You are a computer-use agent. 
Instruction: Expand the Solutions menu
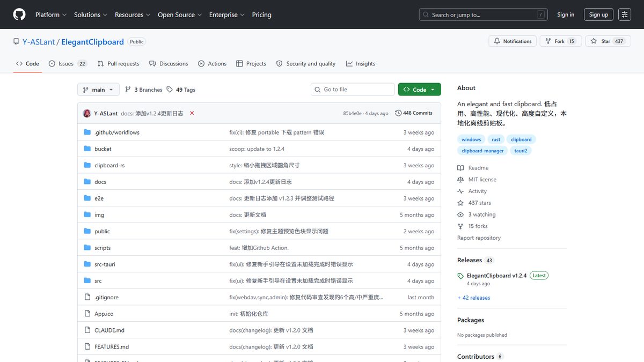click(91, 14)
